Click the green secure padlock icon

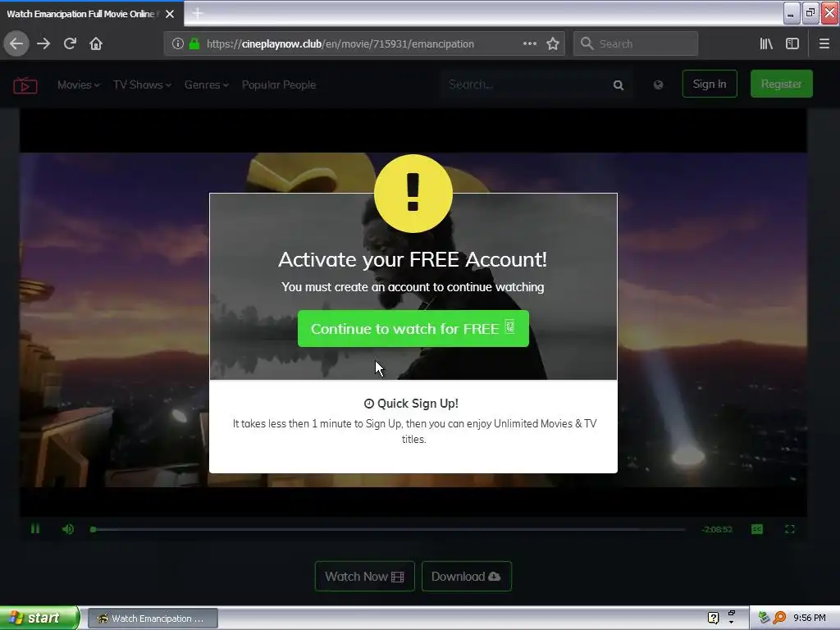pos(194,44)
